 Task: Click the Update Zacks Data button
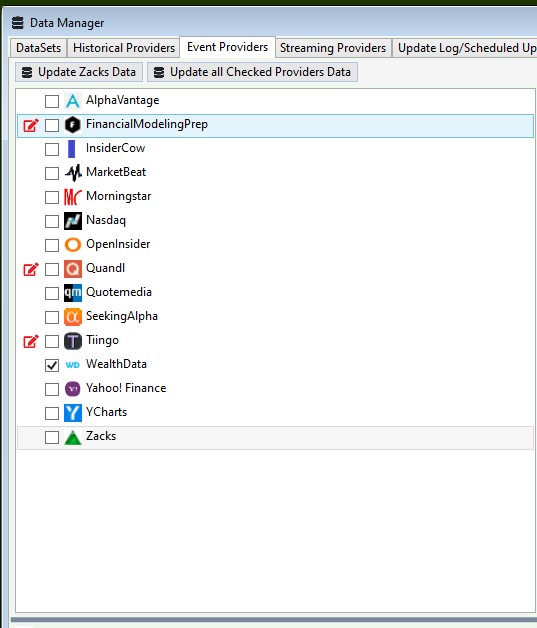click(79, 72)
